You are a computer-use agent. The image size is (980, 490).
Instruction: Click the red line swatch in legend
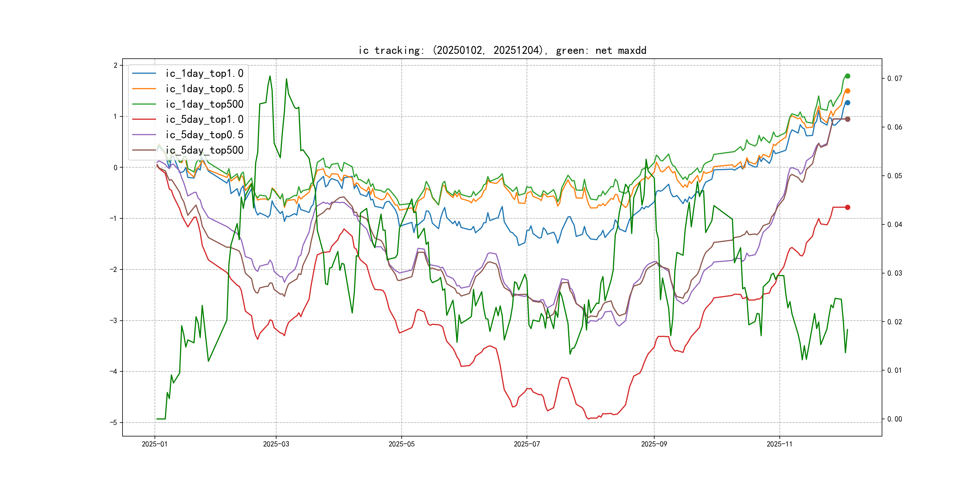coord(144,119)
